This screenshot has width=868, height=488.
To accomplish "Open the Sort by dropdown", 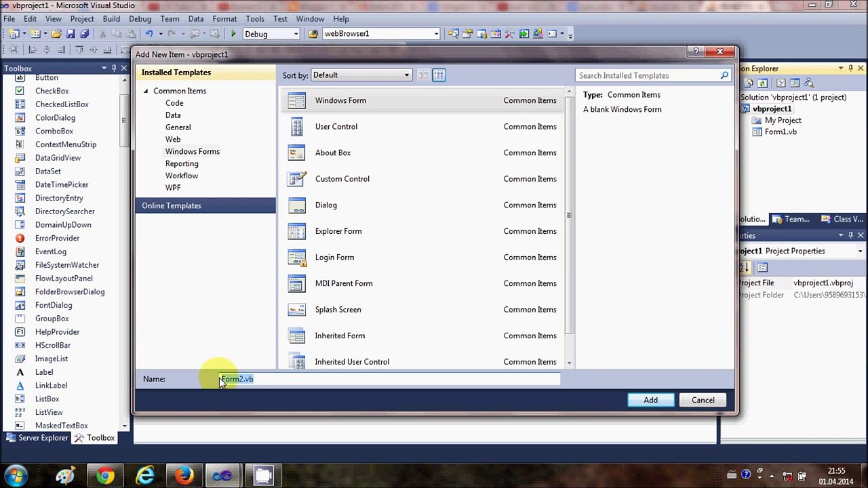I will click(x=361, y=75).
